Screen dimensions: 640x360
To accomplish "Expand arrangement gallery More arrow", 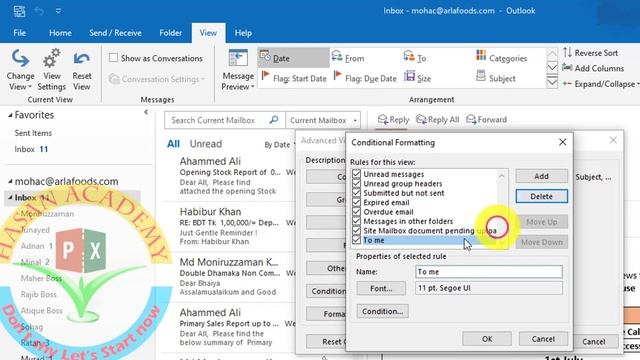I will pyautogui.click(x=552, y=83).
